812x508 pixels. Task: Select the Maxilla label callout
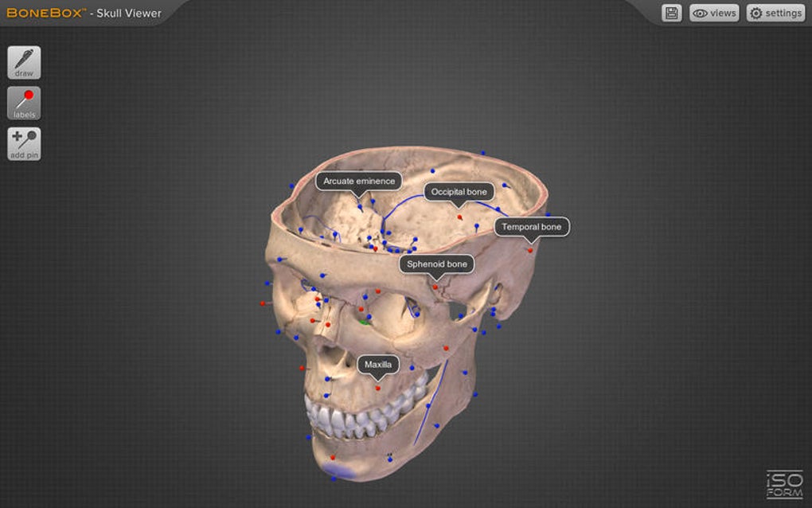(377, 364)
